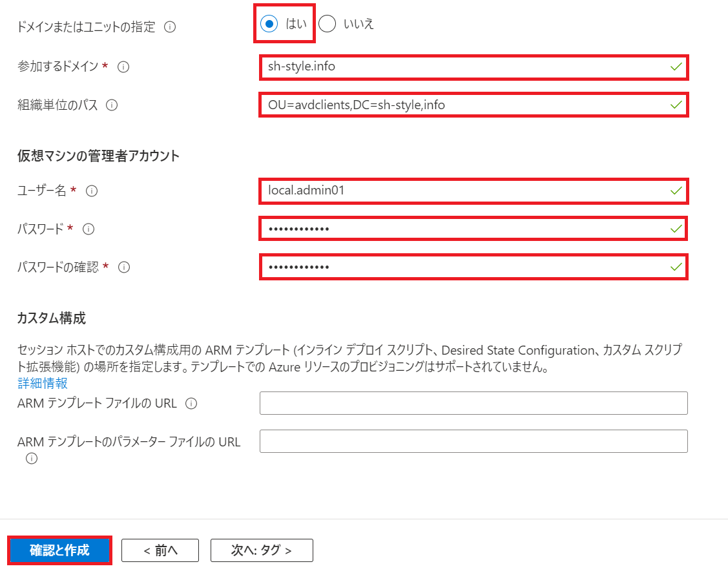This screenshot has width=728, height=573.
Task: Click green checkmark in ユーザー名 field
Action: tap(676, 191)
